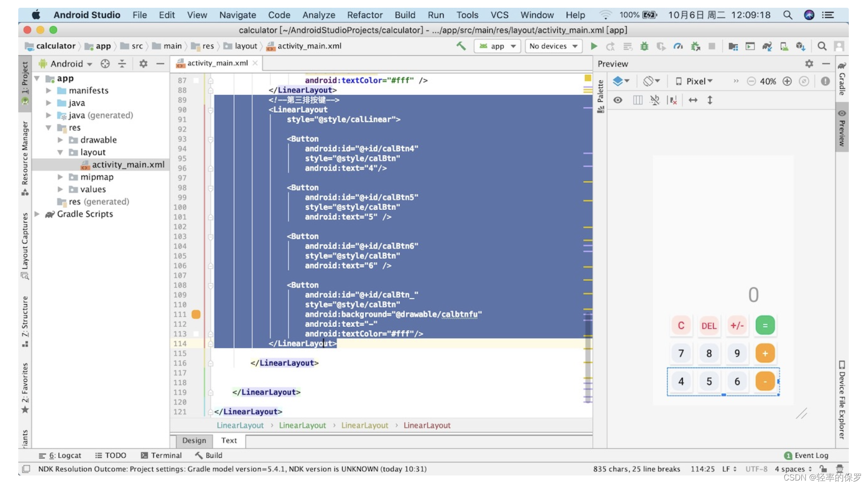868x486 pixels.
Task: Open the Logcat tool window
Action: click(60, 455)
